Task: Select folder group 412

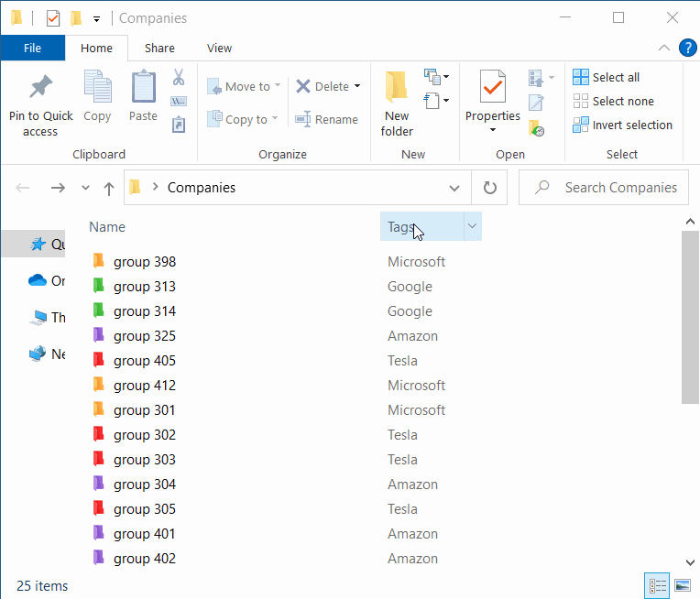Action: tap(134, 386)
